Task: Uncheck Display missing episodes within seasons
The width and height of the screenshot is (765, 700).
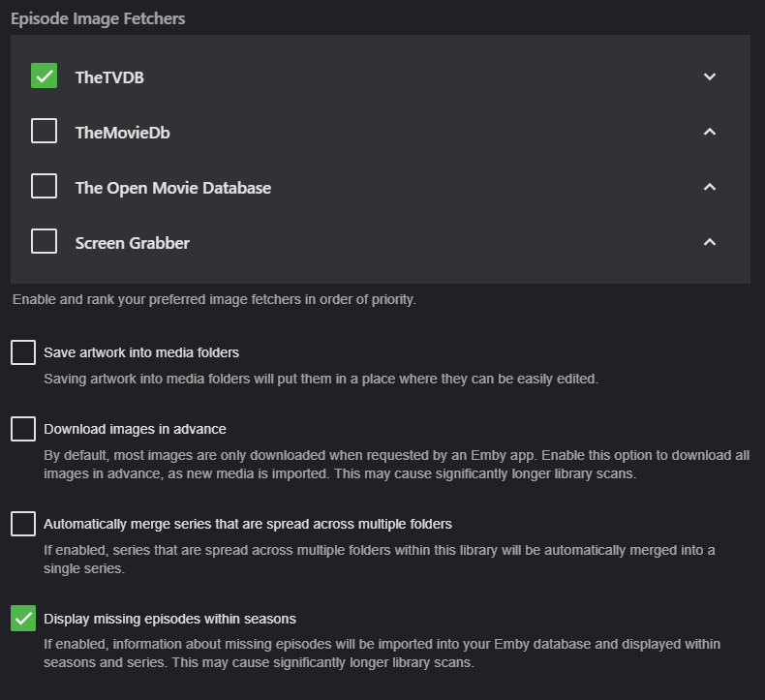Action: tap(23, 618)
